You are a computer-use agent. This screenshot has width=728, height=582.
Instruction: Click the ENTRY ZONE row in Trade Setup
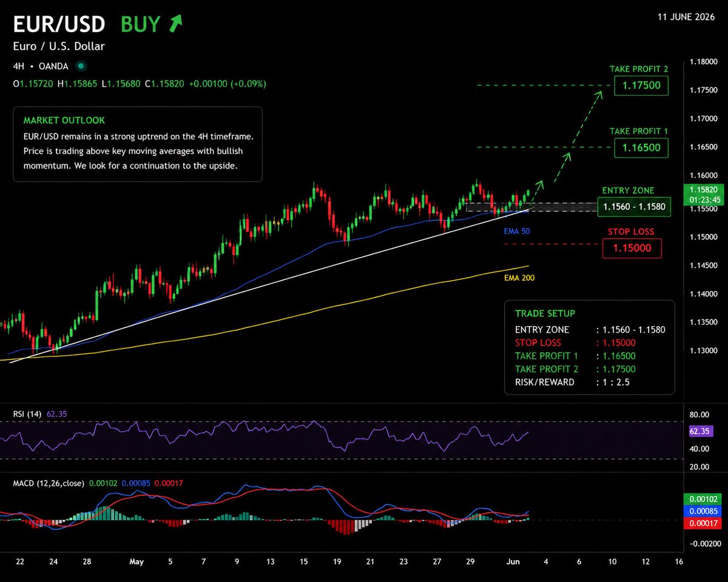[590, 330]
